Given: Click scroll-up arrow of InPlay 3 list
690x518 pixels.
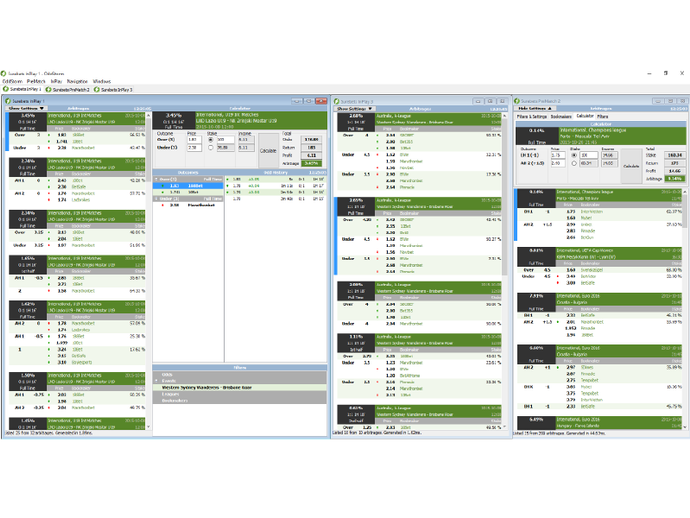Looking at the screenshot, I should point(504,116).
